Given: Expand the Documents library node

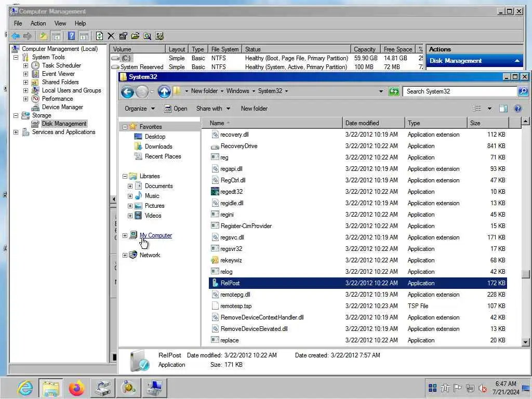Looking at the screenshot, I should pyautogui.click(x=130, y=187).
